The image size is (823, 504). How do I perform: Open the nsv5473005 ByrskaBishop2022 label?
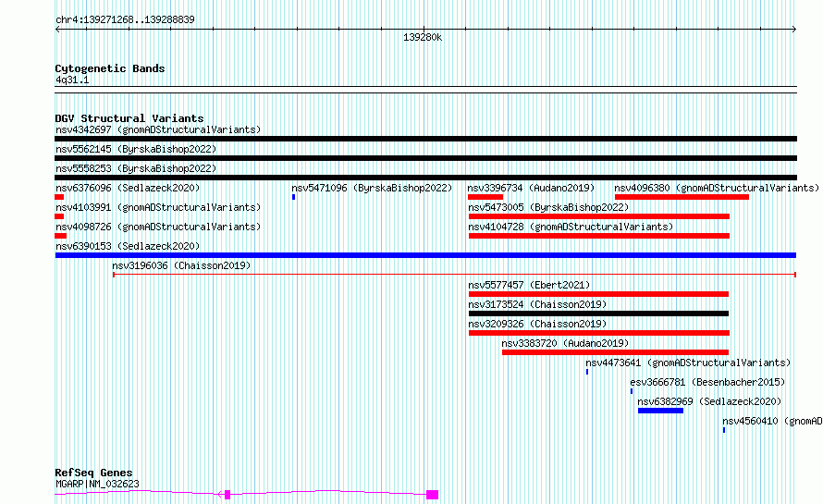[x=548, y=207]
